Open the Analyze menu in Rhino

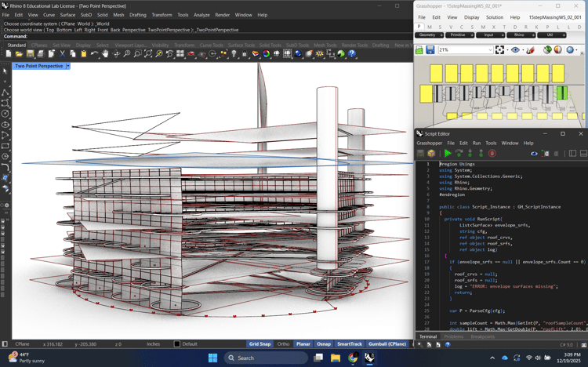click(x=201, y=15)
